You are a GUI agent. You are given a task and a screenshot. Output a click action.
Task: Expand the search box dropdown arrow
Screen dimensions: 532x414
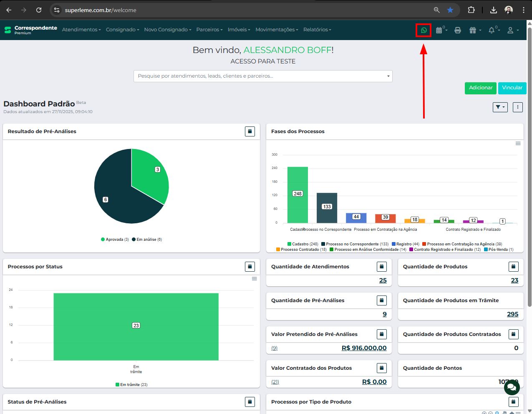(388, 76)
